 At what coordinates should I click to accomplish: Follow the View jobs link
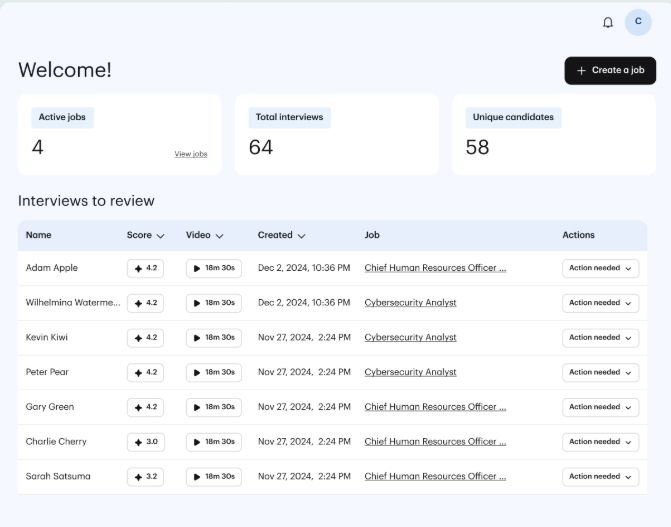(191, 154)
